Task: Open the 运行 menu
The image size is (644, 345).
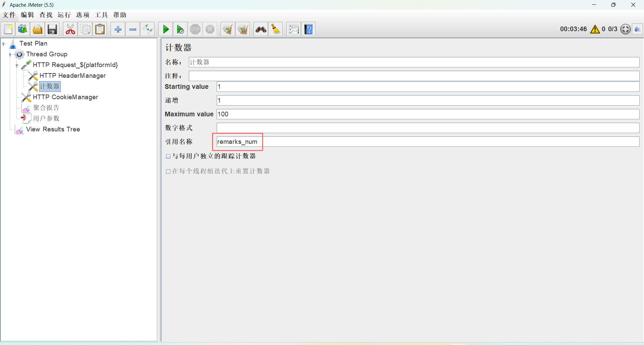Action: coord(64,15)
